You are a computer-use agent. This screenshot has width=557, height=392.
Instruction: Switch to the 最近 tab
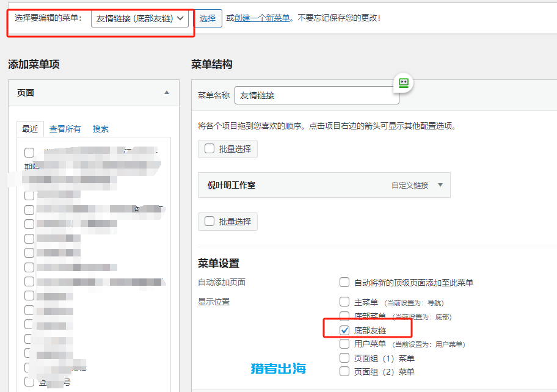point(29,129)
